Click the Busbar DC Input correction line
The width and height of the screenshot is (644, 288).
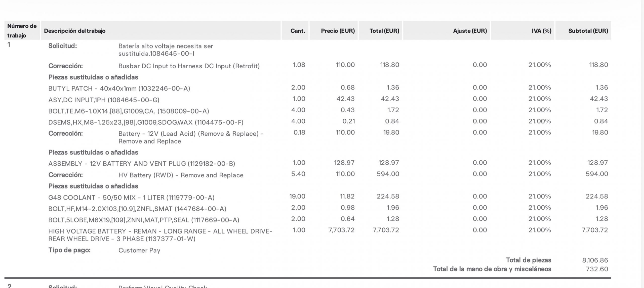tap(189, 66)
